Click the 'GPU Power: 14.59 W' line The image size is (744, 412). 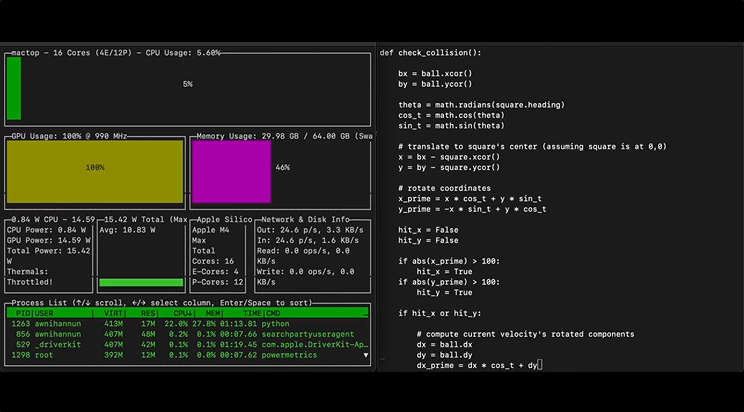coord(48,241)
